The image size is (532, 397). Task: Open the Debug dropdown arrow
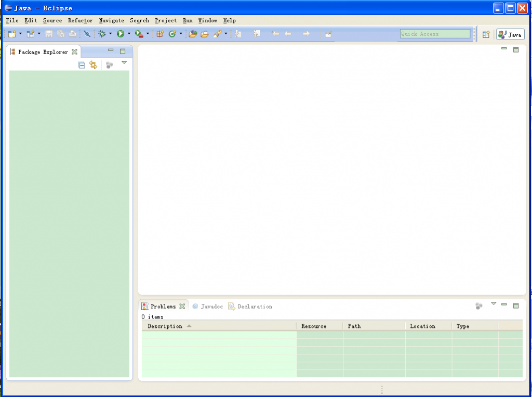click(x=110, y=34)
